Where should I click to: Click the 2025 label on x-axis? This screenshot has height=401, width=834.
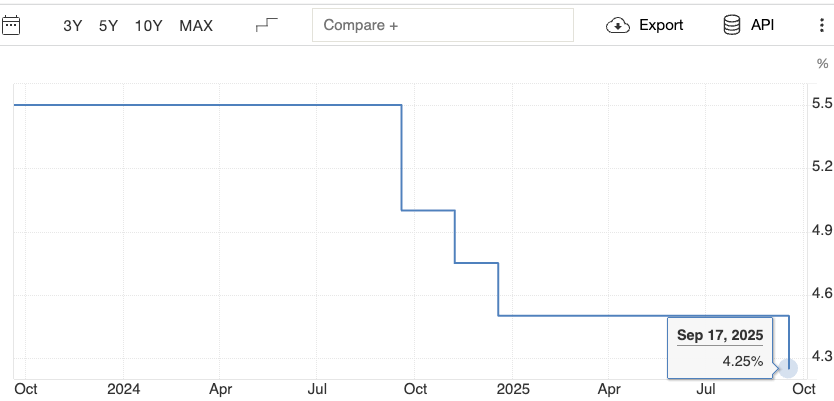[512, 388]
